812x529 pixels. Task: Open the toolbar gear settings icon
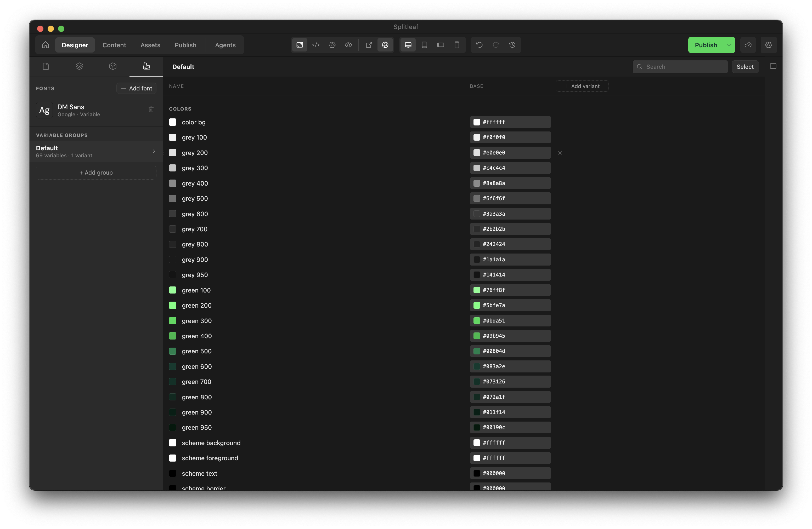tap(332, 45)
